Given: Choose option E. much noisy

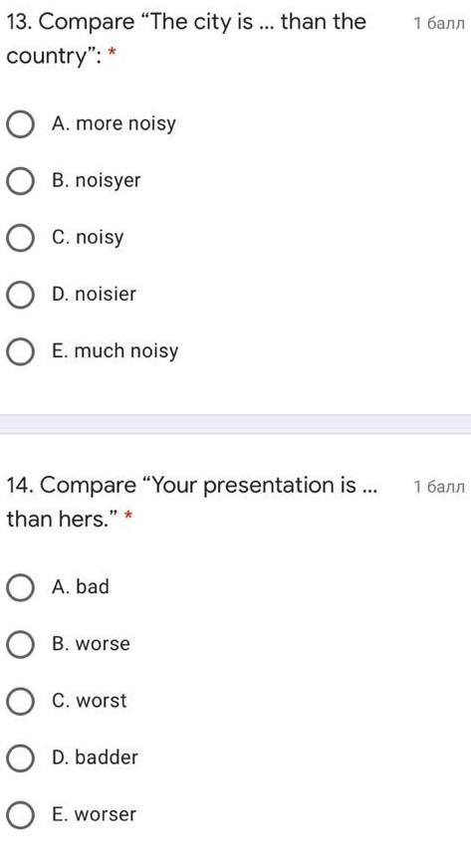Looking at the screenshot, I should pos(21,351).
